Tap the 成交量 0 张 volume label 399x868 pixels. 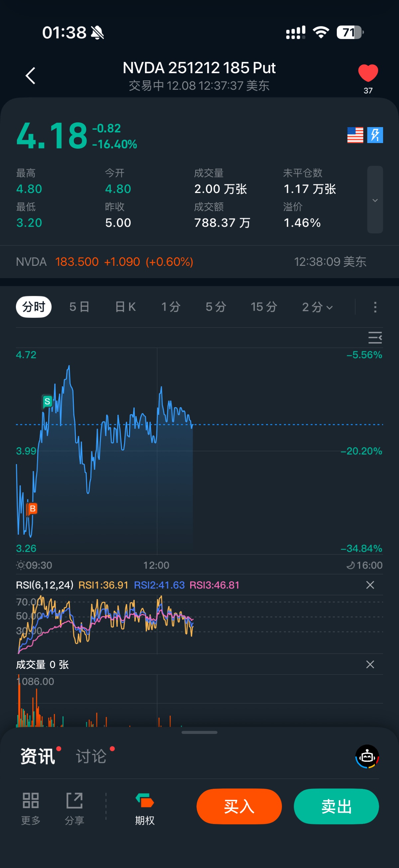(43, 664)
